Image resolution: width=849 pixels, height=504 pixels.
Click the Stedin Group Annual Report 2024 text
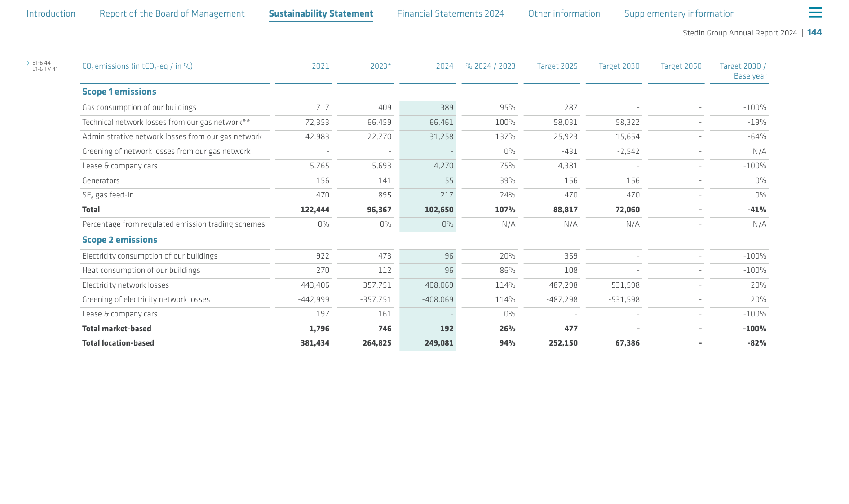tap(740, 33)
